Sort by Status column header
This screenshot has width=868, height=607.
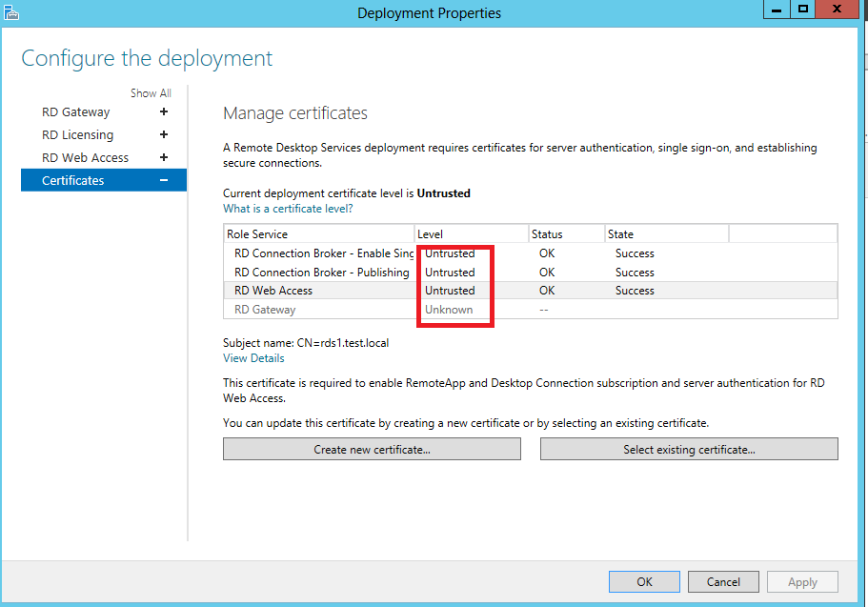coord(566,233)
